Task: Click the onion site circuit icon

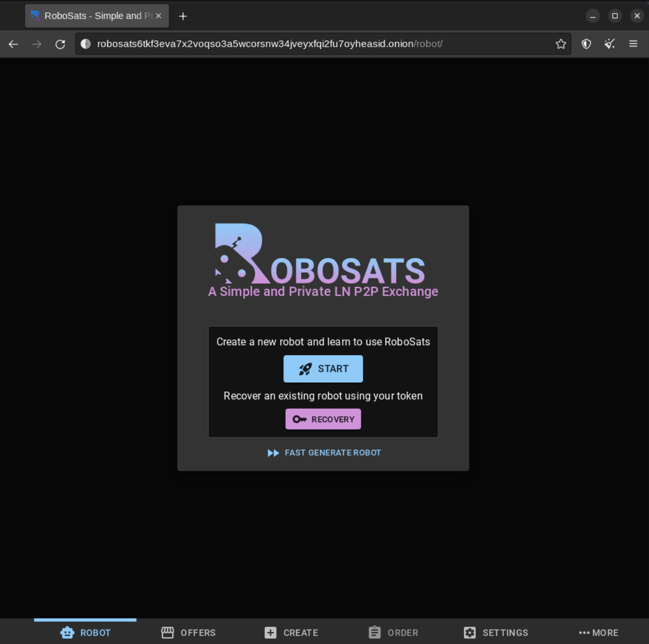Action: [x=86, y=44]
